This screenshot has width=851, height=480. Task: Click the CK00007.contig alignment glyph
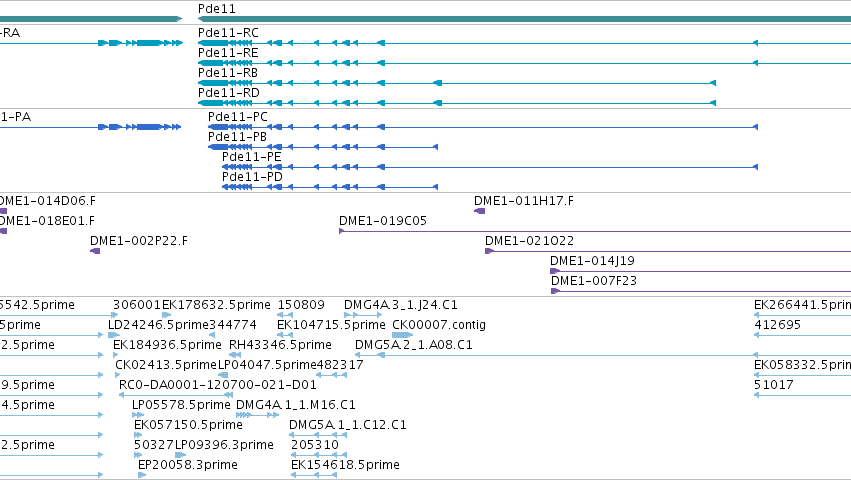click(402, 335)
